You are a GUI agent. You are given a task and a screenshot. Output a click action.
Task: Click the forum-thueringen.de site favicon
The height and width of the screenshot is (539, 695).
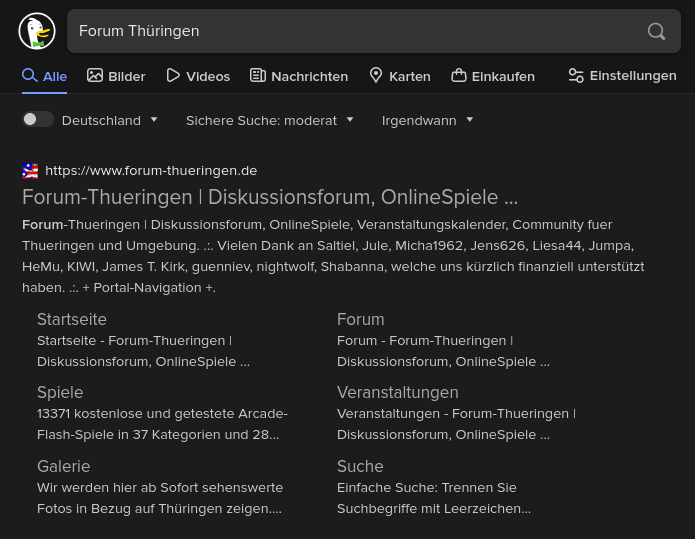click(x=30, y=171)
